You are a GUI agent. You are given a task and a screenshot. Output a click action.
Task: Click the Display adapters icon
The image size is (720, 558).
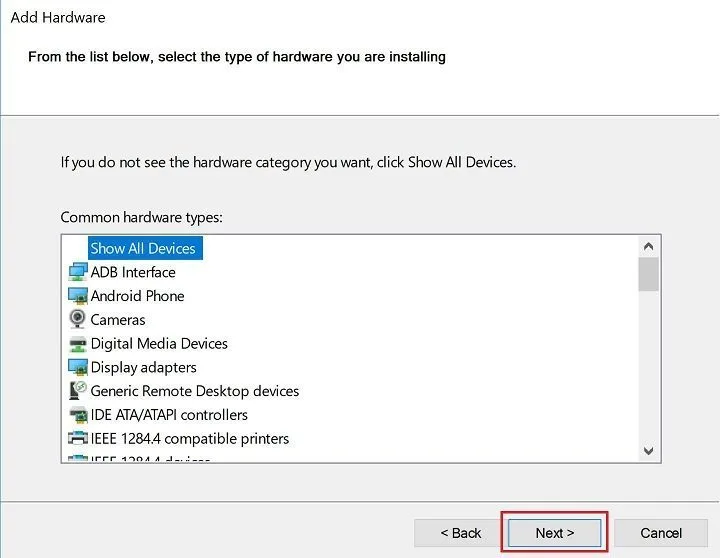pyautogui.click(x=78, y=367)
